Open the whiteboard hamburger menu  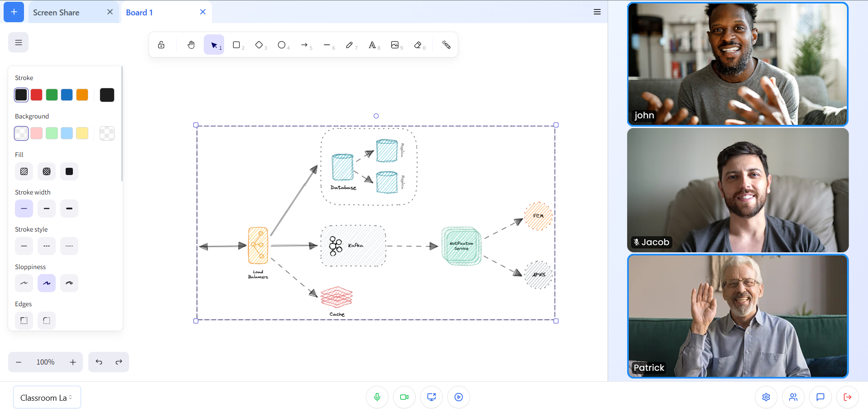18,42
